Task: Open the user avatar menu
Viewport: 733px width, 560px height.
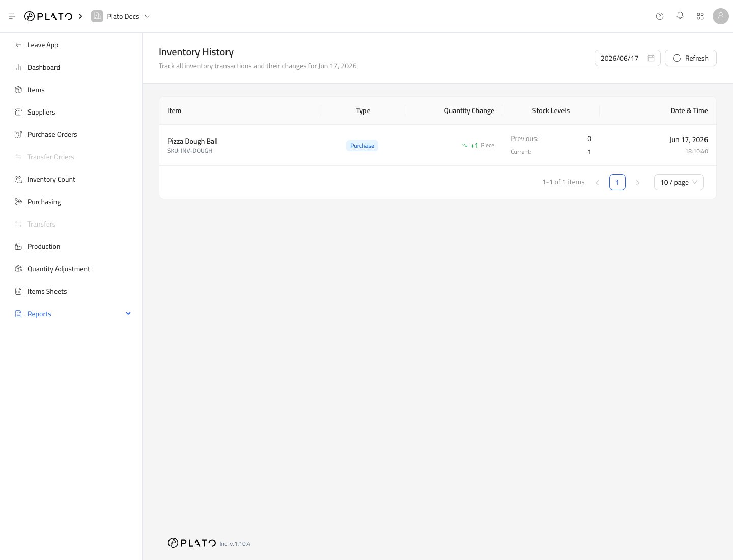Action: pos(721,16)
